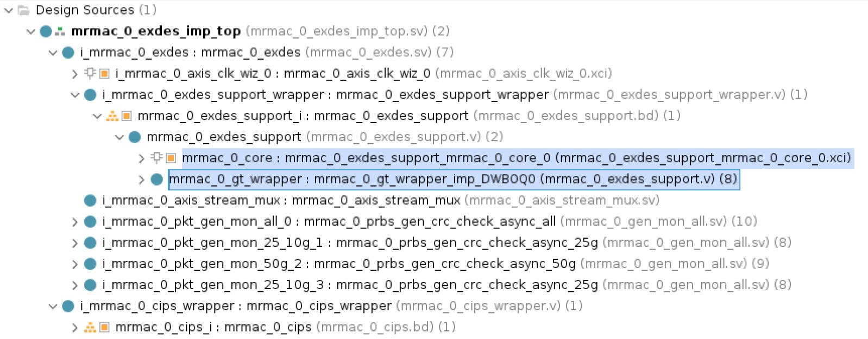Collapse the i_mrmac_0_cips_wrapper node
This screenshot has height=339, width=868.
(53, 306)
